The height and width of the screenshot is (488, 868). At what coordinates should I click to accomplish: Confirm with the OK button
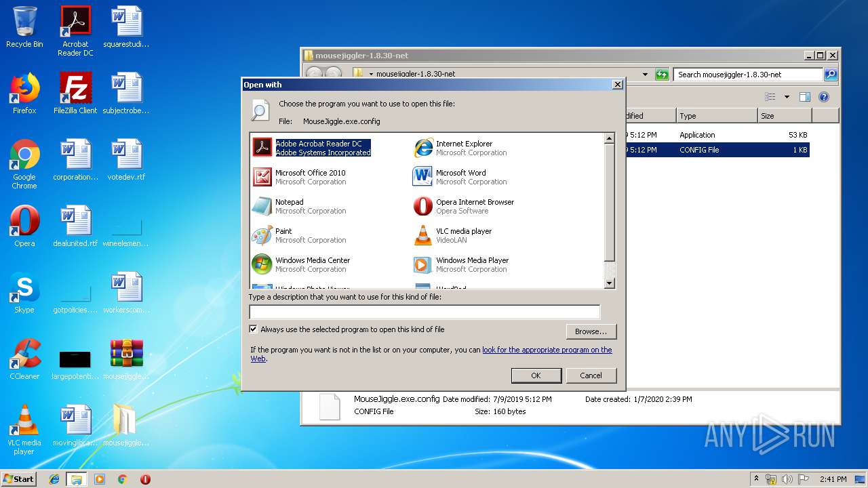[536, 375]
